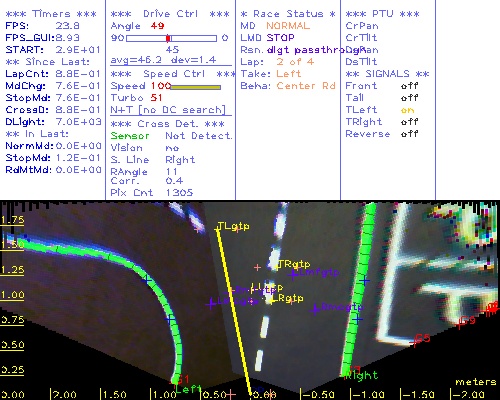This screenshot has height=400, width=500.
Task: Click the Sensor Not Detect. status
Action: pyautogui.click(x=171, y=136)
